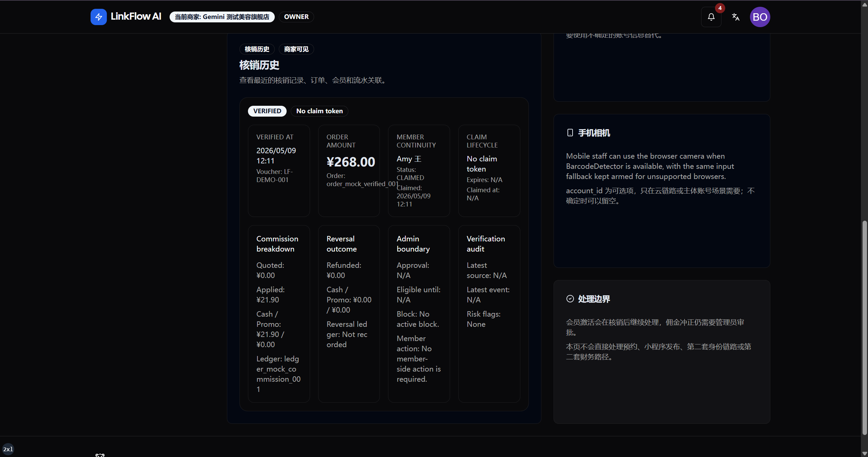
Task: Click the red notification count badge
Action: coord(720,8)
